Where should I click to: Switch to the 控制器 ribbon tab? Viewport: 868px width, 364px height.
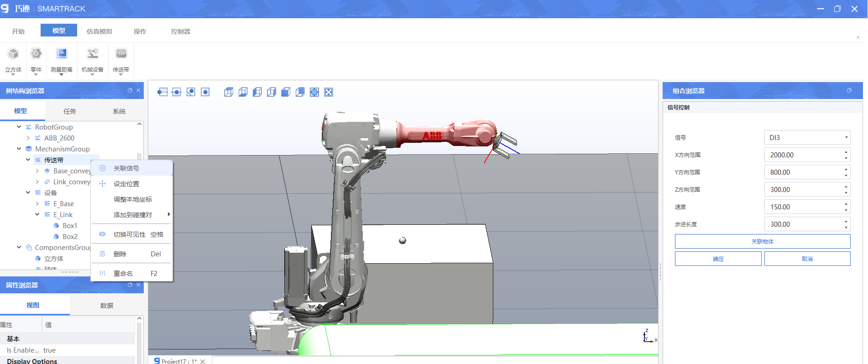pyautogui.click(x=181, y=31)
